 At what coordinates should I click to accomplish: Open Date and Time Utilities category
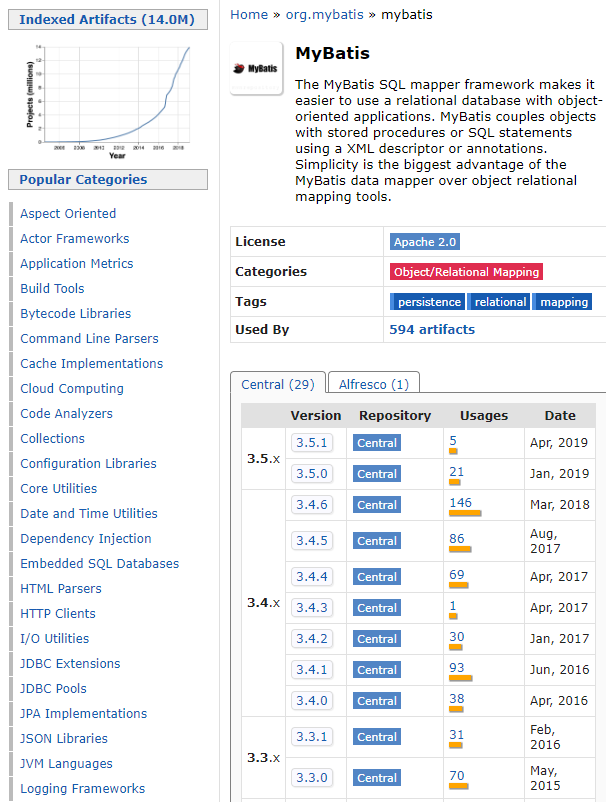pyautogui.click(x=89, y=514)
